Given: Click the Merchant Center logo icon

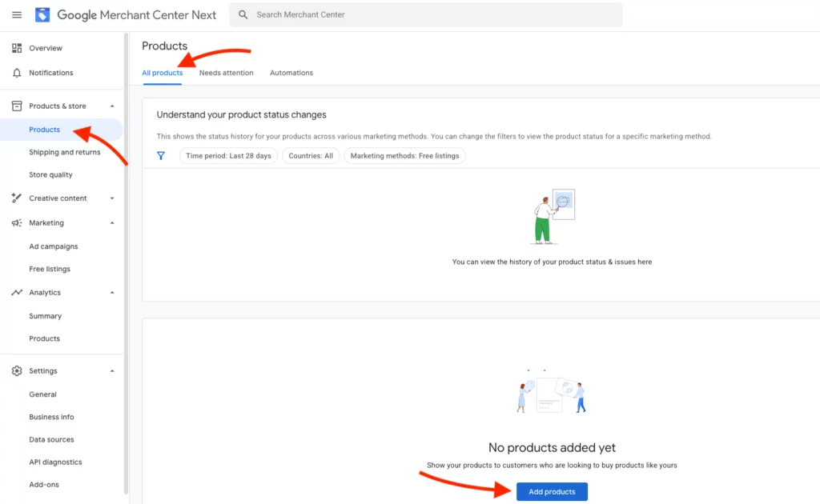Looking at the screenshot, I should [42, 14].
